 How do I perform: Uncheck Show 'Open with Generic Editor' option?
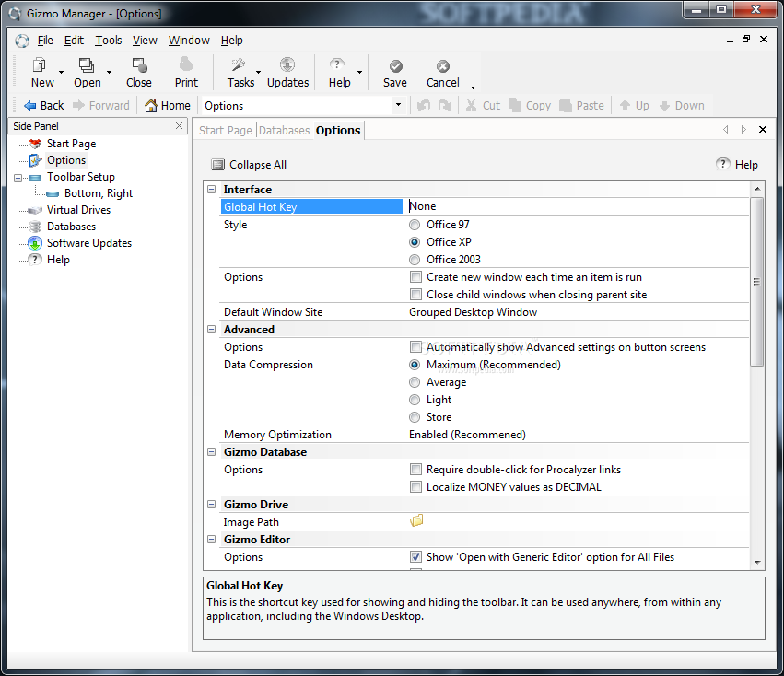point(415,556)
